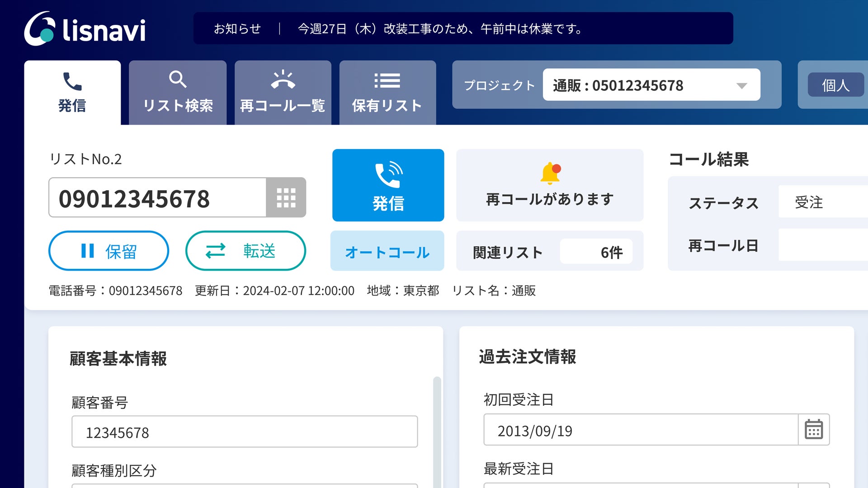
Task: Click the 転送 transfer button
Action: [x=245, y=251]
